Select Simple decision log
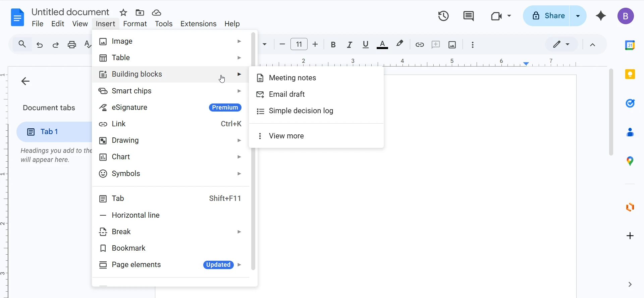 pyautogui.click(x=316, y=111)
